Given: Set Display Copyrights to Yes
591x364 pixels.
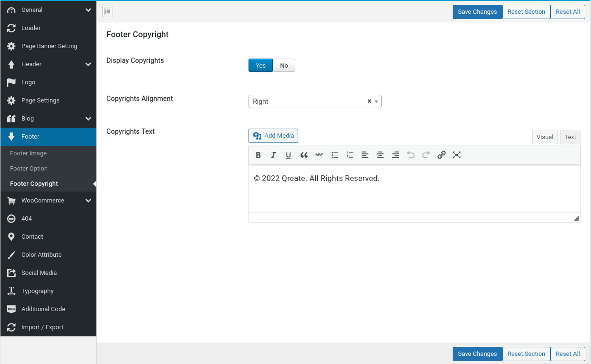Looking at the screenshot, I should pyautogui.click(x=260, y=65).
